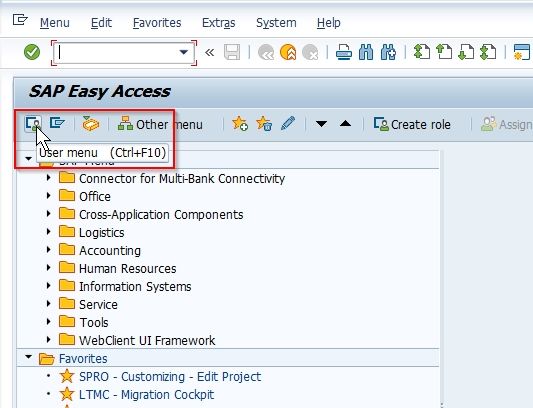
Task: Expand the Service folder node
Action: click(x=49, y=304)
